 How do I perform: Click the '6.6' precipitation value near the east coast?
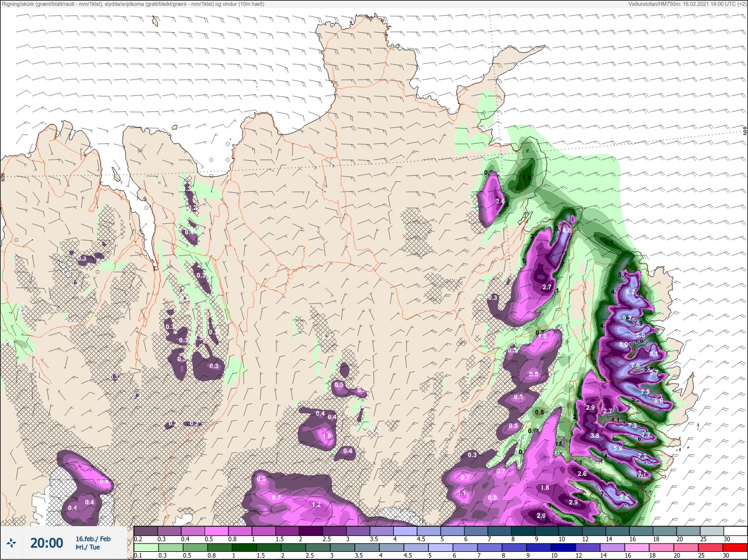pyautogui.click(x=659, y=401)
